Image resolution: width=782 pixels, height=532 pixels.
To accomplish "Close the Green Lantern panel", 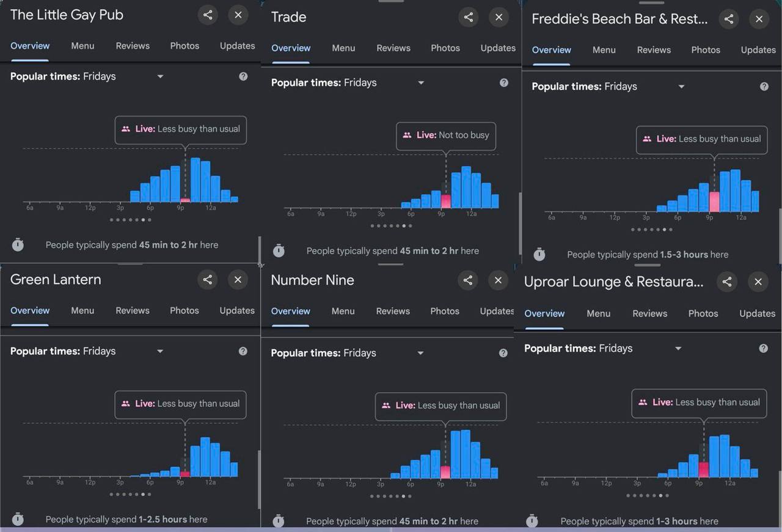I will (238, 280).
